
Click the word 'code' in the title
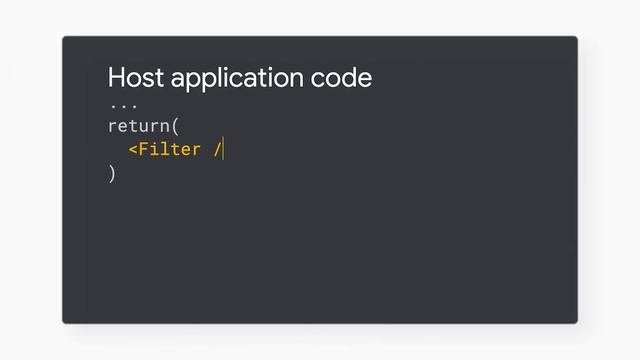[341, 77]
